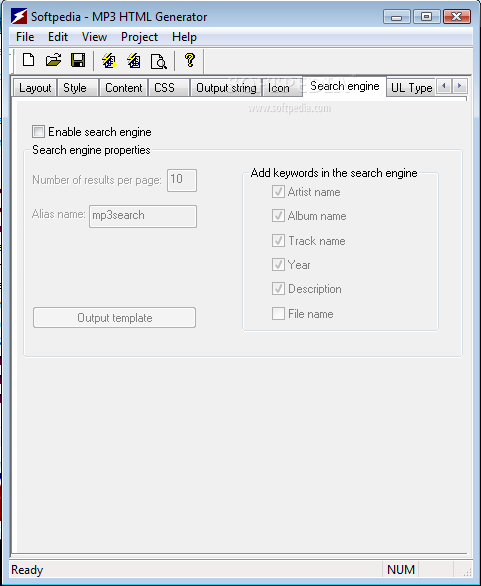Image resolution: width=481 pixels, height=586 pixels.
Task: Switch to the Layout tab
Action: click(x=35, y=88)
